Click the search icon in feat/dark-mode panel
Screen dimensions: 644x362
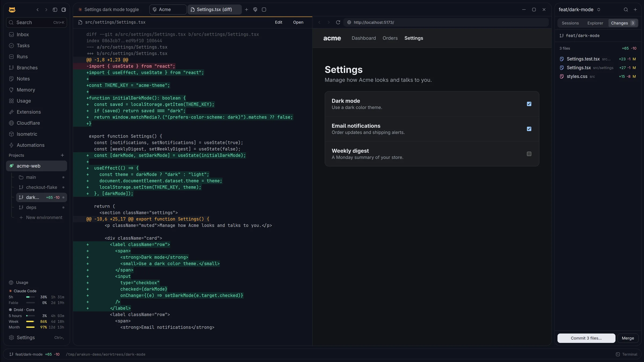tap(626, 10)
